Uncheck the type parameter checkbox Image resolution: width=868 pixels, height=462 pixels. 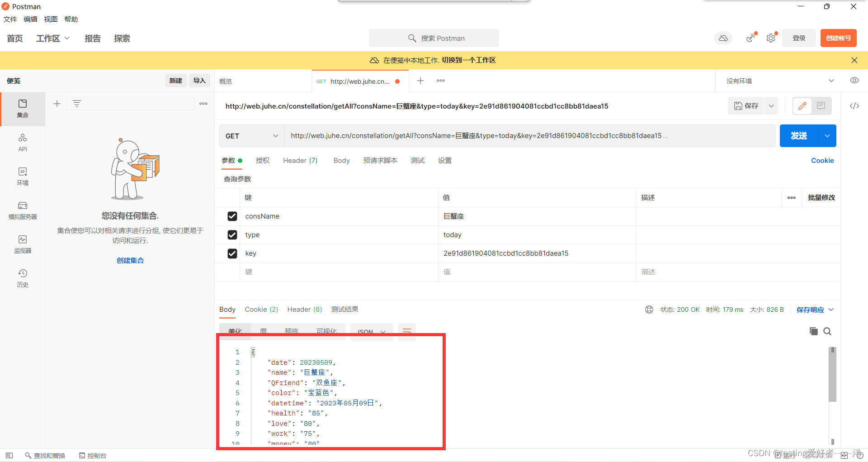click(232, 235)
